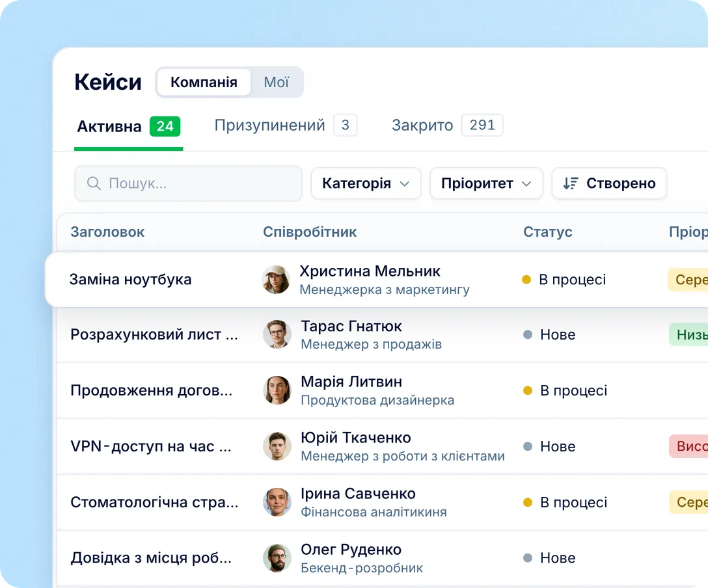Select employee name Марія Литвин
Image resolution: width=708 pixels, height=588 pixels.
pyautogui.click(x=351, y=382)
